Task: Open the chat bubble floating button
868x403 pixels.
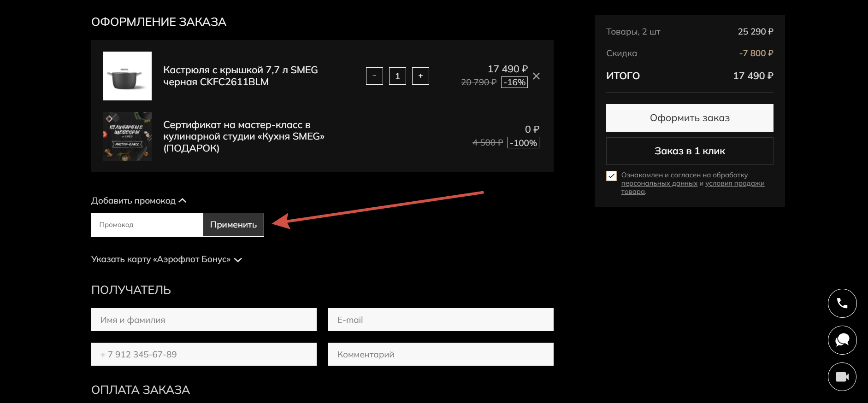Action: point(842,340)
